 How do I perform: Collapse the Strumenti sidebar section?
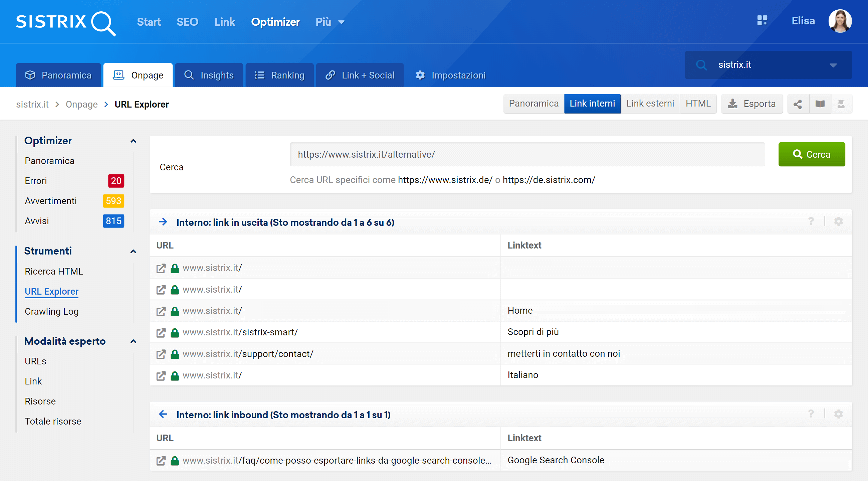pos(134,252)
